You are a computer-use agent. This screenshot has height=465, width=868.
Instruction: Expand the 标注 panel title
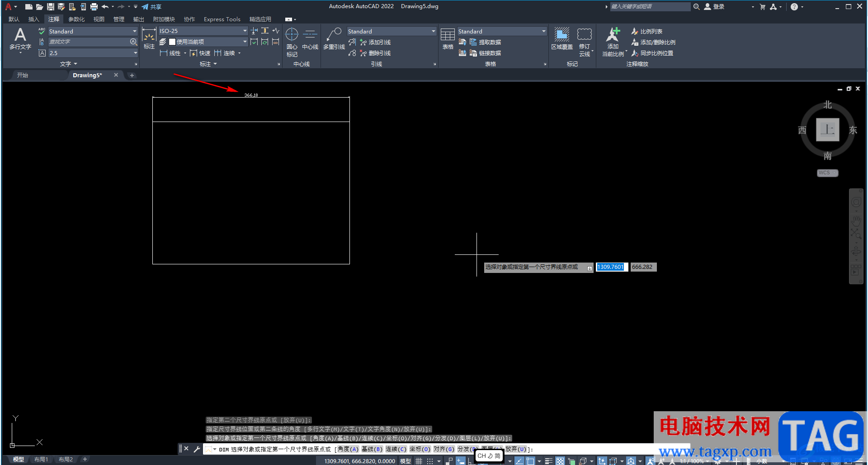coord(208,64)
